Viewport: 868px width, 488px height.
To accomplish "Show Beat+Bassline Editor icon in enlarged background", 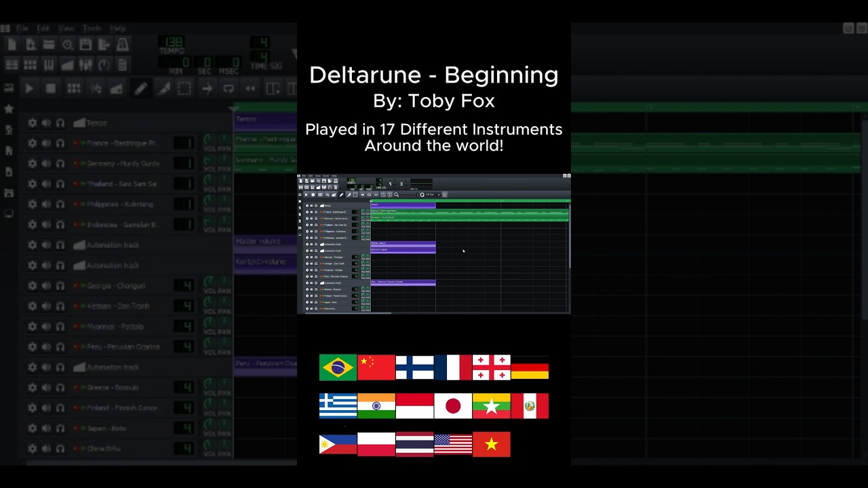I will (31, 65).
